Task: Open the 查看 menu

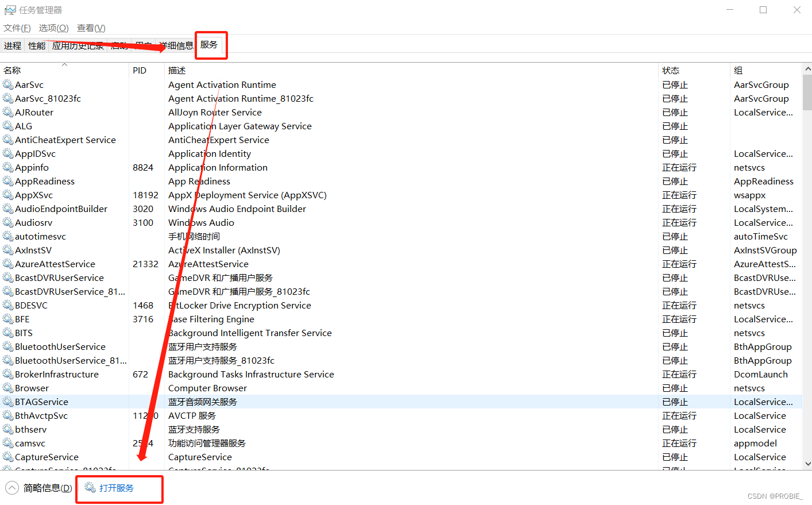Action: pyautogui.click(x=91, y=28)
